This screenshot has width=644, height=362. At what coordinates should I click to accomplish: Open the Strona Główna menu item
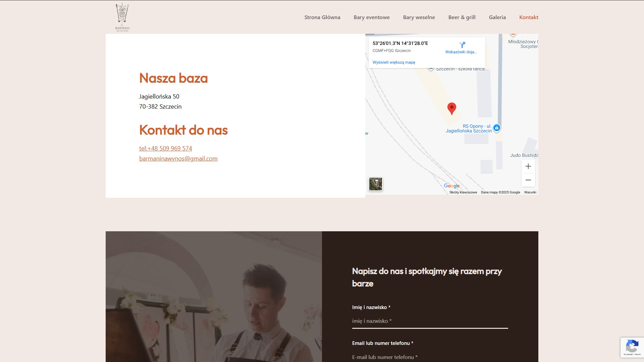pyautogui.click(x=322, y=17)
